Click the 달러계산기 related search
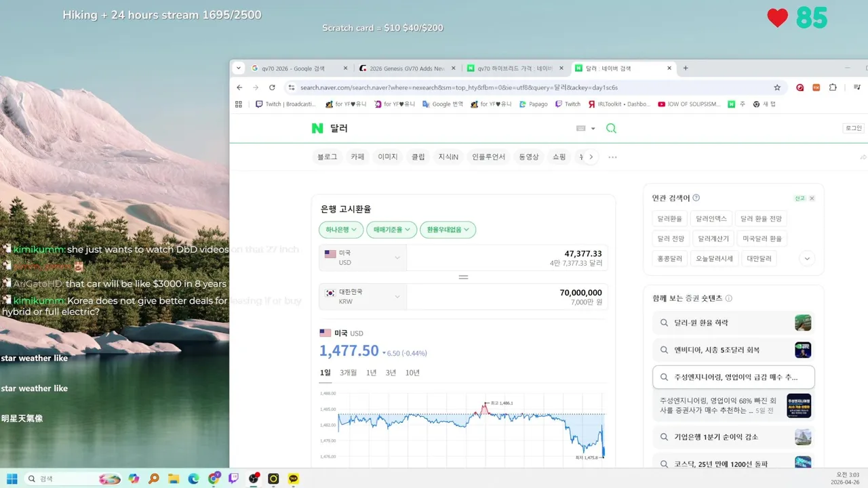868x488 pixels. (713, 239)
